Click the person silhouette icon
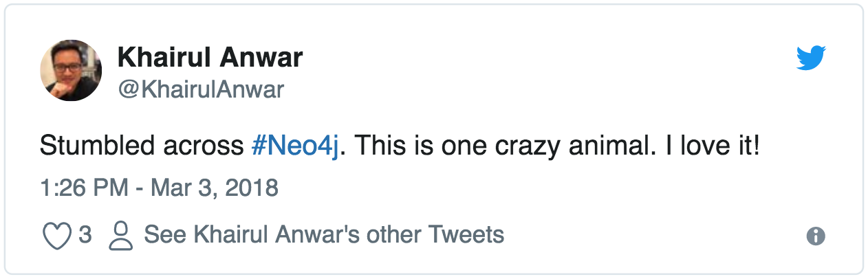This screenshot has height=279, width=868. 121,236
